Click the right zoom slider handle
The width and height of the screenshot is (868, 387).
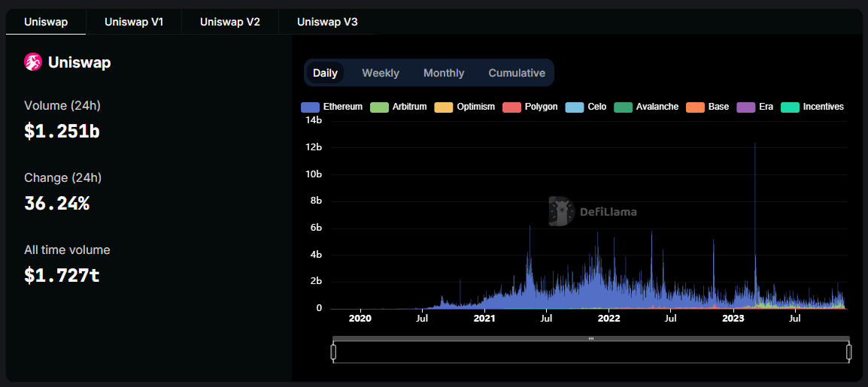pos(848,352)
